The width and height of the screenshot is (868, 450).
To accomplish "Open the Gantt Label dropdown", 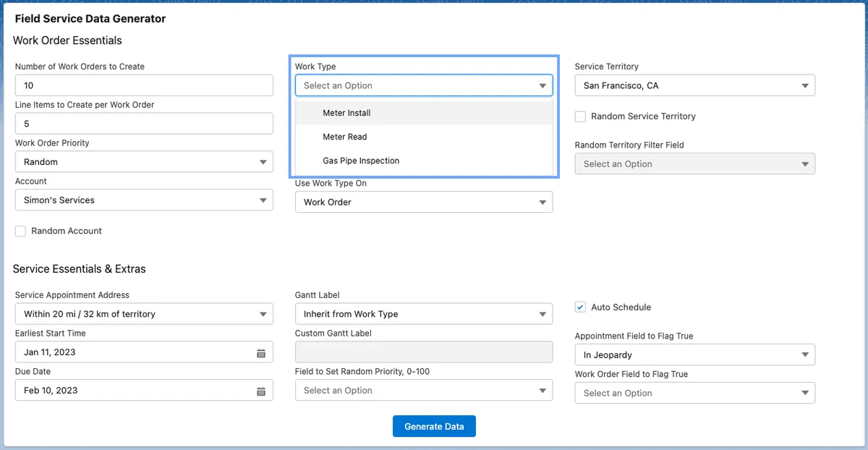I will tap(424, 314).
